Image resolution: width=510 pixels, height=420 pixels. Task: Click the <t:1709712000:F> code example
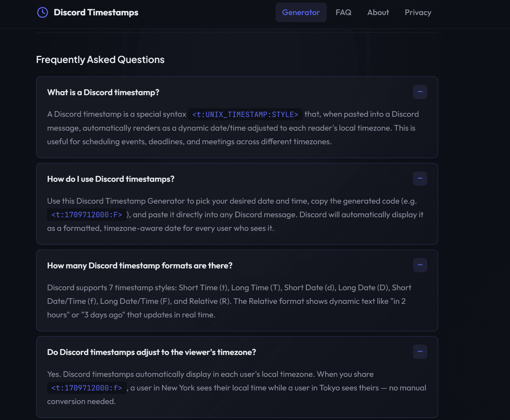86,215
